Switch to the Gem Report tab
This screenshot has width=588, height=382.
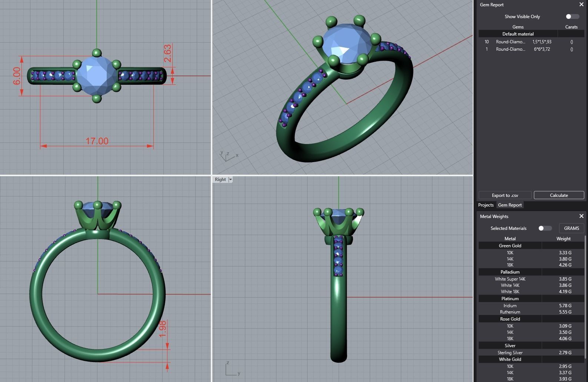[x=510, y=205]
